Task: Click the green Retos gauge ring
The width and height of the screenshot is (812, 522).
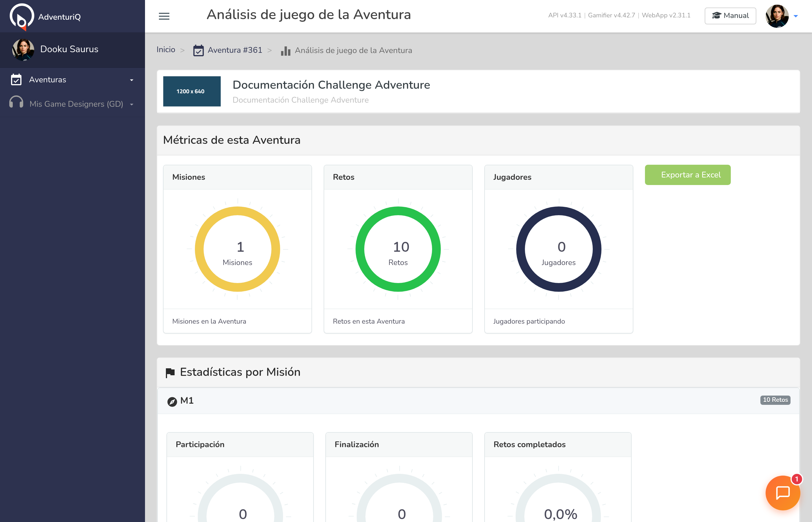Action: click(398, 249)
